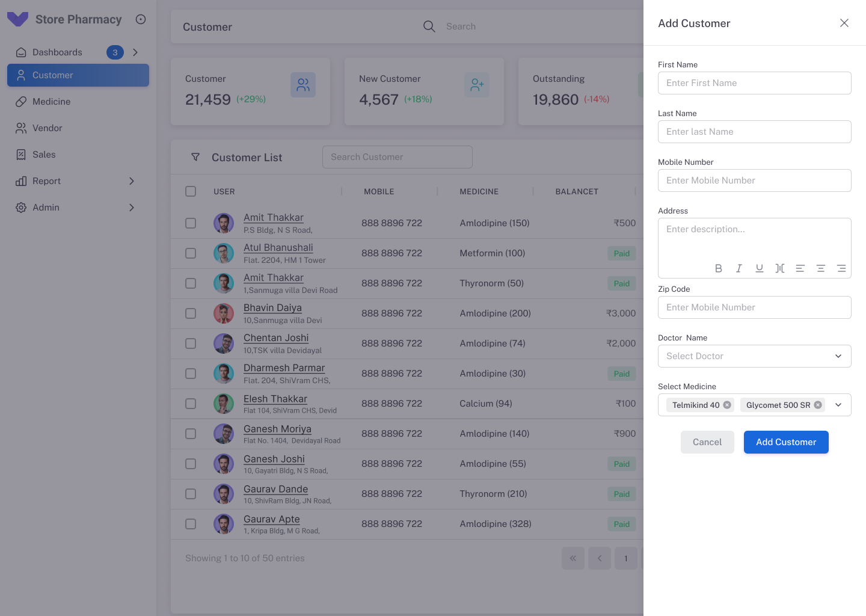Image resolution: width=866 pixels, height=616 pixels.
Task: Click the Bold formatting icon in Address
Action: [x=718, y=268]
